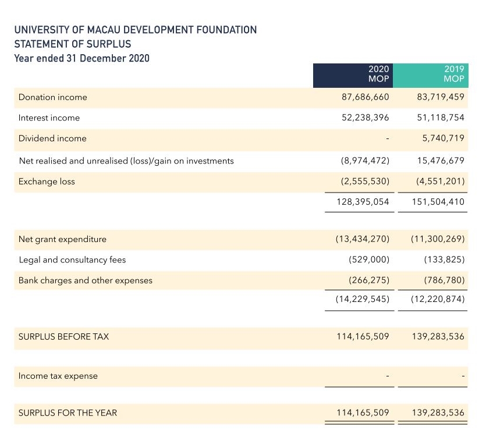Click interest income value 51,118,754
The width and height of the screenshot is (486, 448).
pos(441,118)
